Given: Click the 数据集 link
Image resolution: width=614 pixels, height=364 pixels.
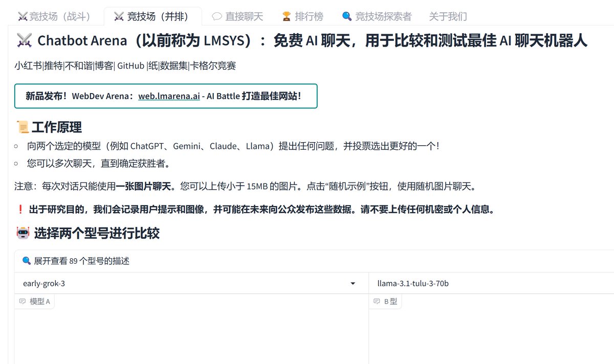Looking at the screenshot, I should [173, 66].
